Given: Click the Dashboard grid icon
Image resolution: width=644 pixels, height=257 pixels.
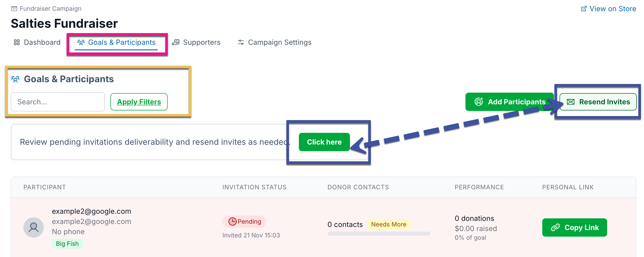Looking at the screenshot, I should 17,42.
